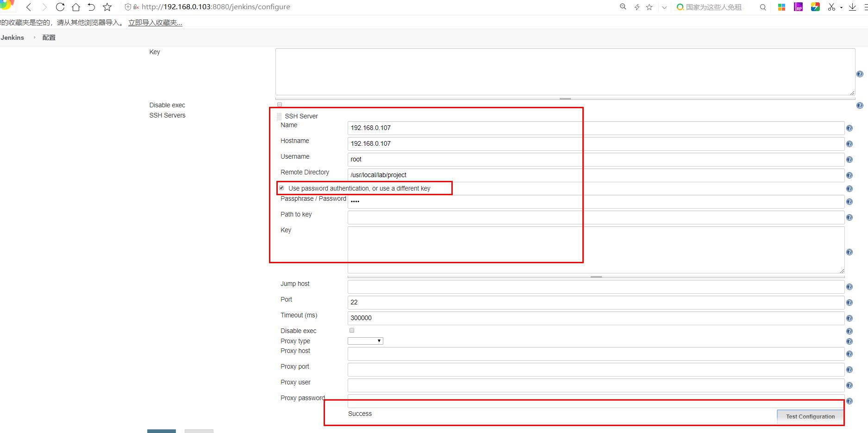The width and height of the screenshot is (868, 433).
Task: Open the 立即导入收藏夹 import link
Action: pyautogui.click(x=155, y=23)
